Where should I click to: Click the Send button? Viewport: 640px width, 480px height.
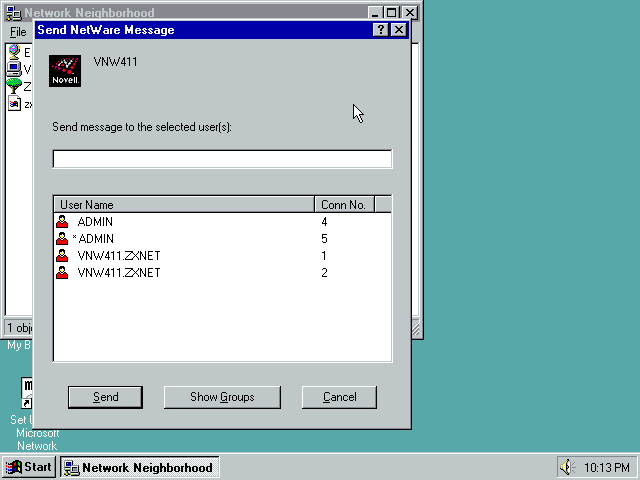coord(105,397)
